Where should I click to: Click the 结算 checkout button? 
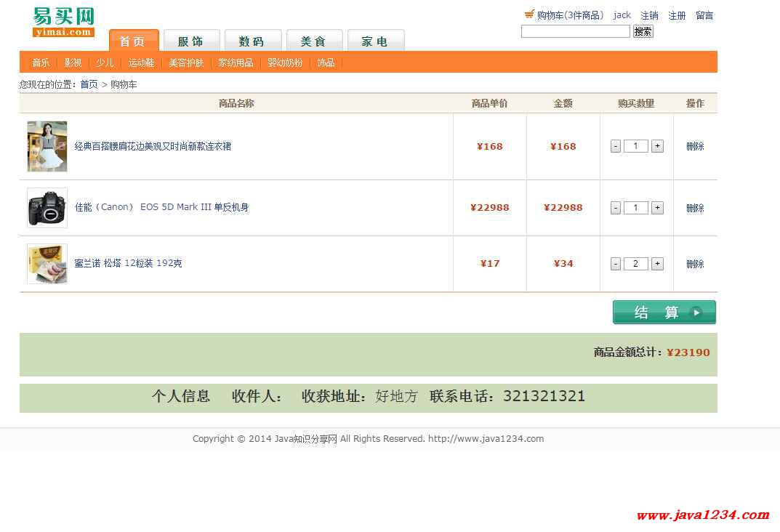pyautogui.click(x=664, y=313)
